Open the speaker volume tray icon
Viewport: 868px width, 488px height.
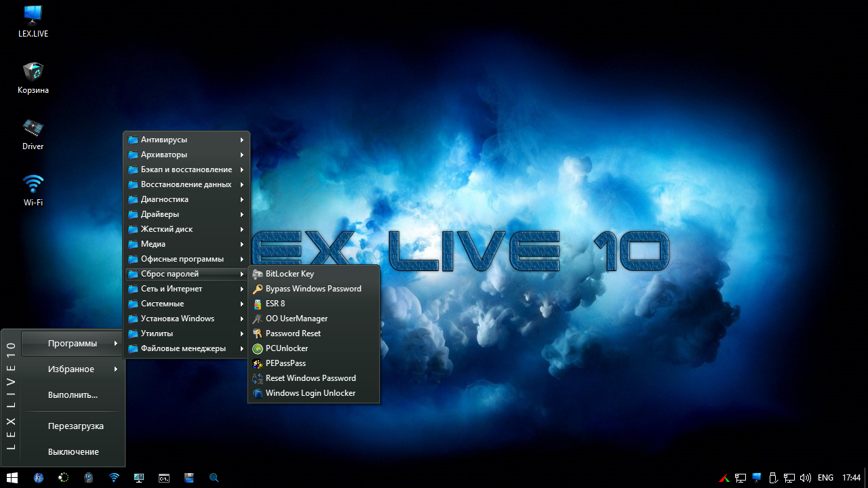806,478
